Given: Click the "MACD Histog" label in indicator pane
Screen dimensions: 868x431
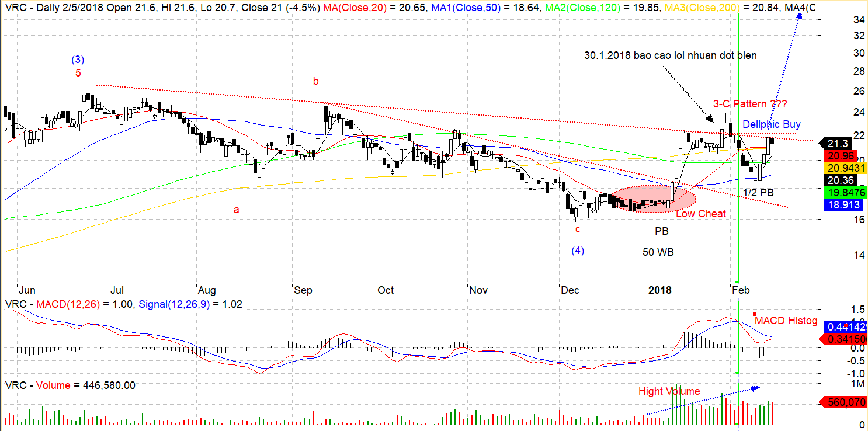Looking at the screenshot, I should [x=786, y=321].
